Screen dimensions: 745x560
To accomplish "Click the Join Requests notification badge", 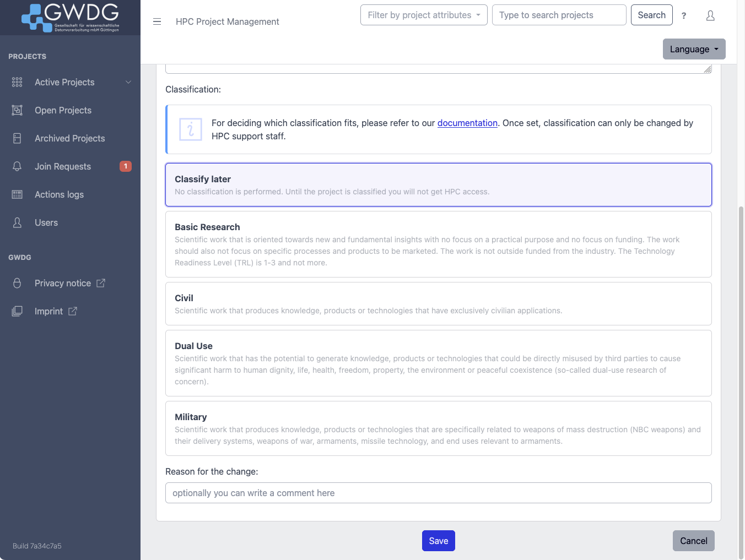I will coord(126,166).
